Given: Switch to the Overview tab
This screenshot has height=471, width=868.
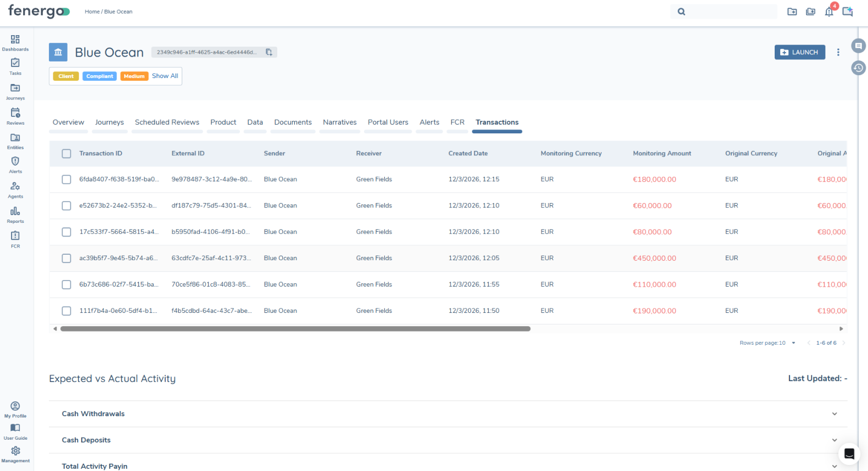Looking at the screenshot, I should 68,122.
